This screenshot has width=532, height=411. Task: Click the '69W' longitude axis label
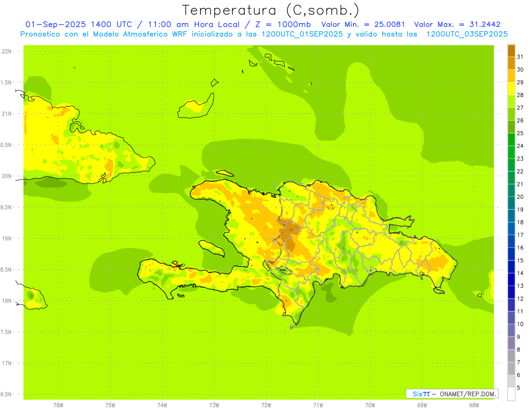pyautogui.click(x=422, y=405)
